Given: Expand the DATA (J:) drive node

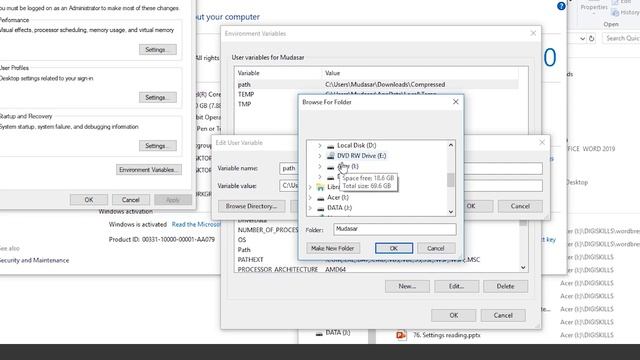Looking at the screenshot, I should pyautogui.click(x=310, y=208).
